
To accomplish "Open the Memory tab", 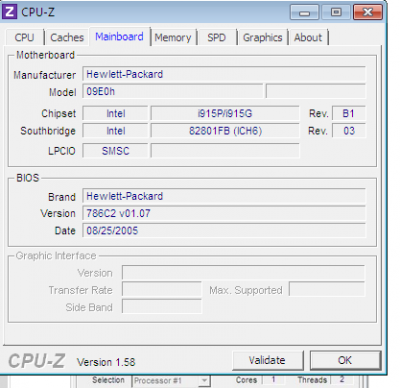I will click(173, 37).
